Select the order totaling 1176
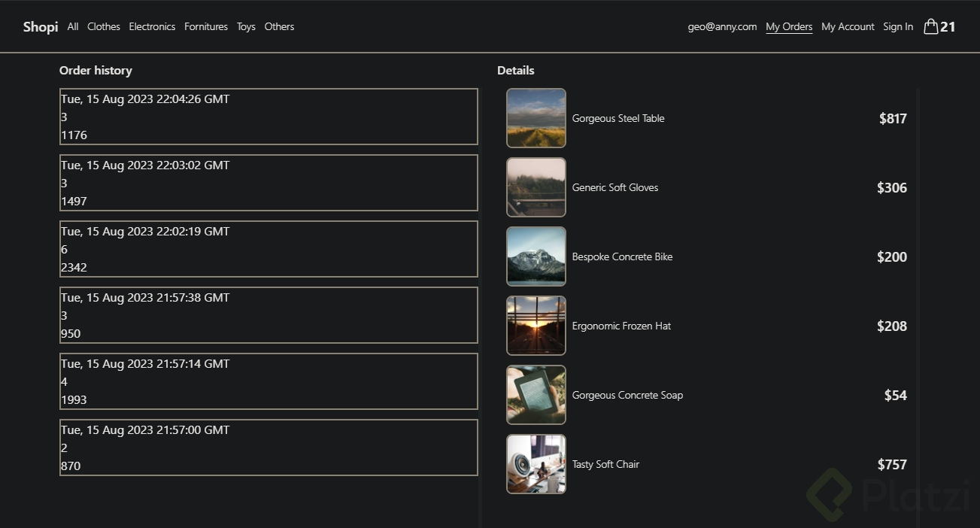 pyautogui.click(x=269, y=117)
